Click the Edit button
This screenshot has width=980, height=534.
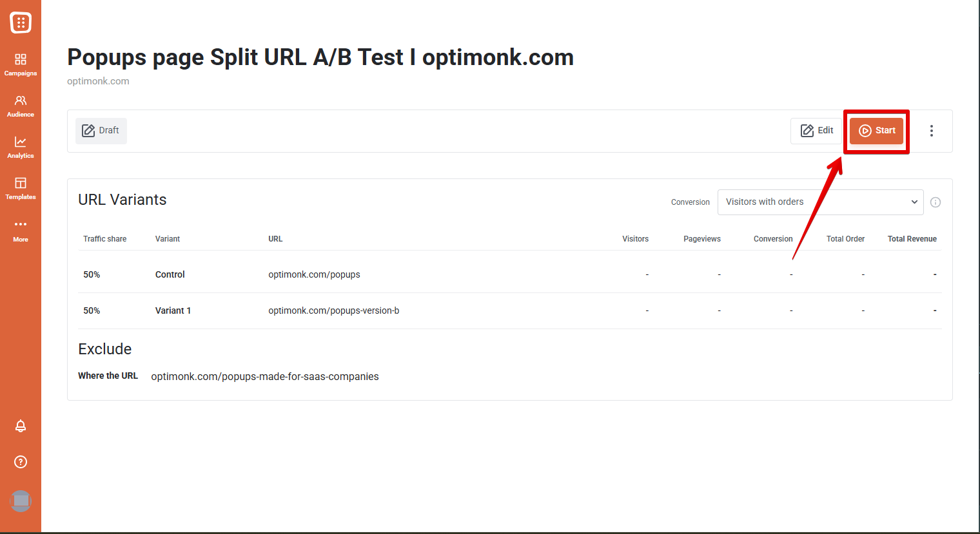pos(817,131)
